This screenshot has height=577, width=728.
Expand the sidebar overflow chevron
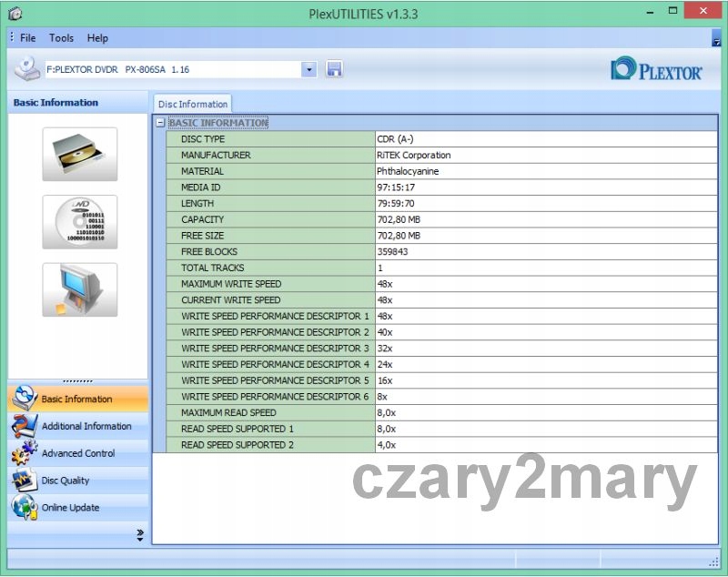(x=139, y=534)
